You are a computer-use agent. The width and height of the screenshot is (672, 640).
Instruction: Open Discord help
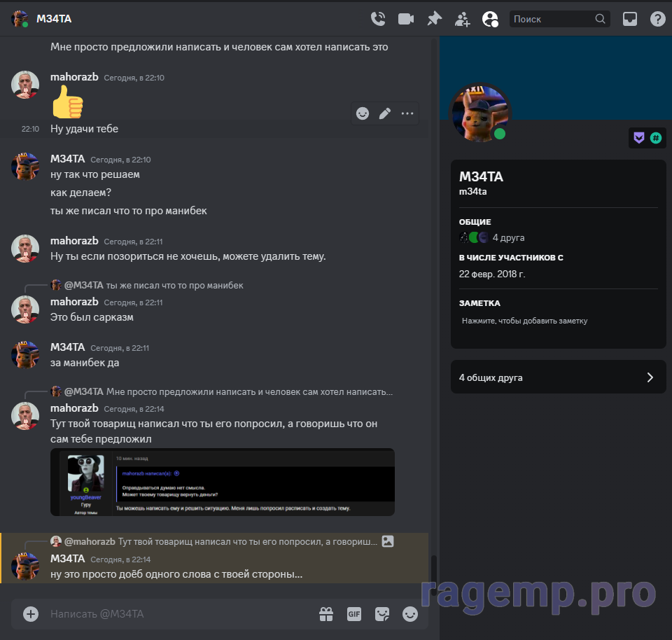[x=657, y=19]
